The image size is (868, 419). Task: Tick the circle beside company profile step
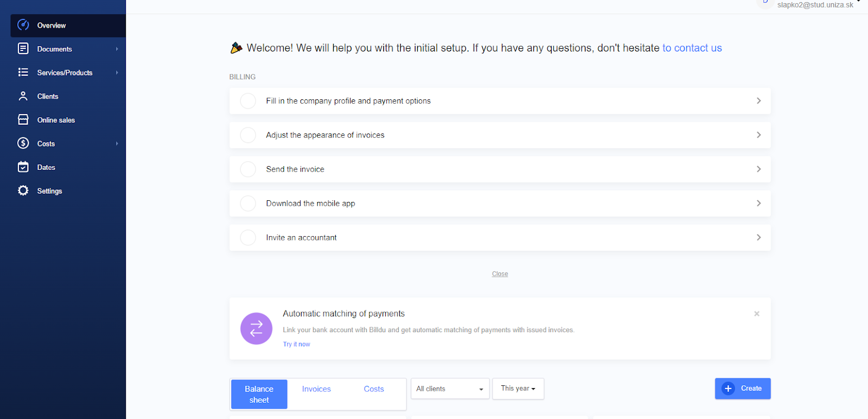[248, 101]
